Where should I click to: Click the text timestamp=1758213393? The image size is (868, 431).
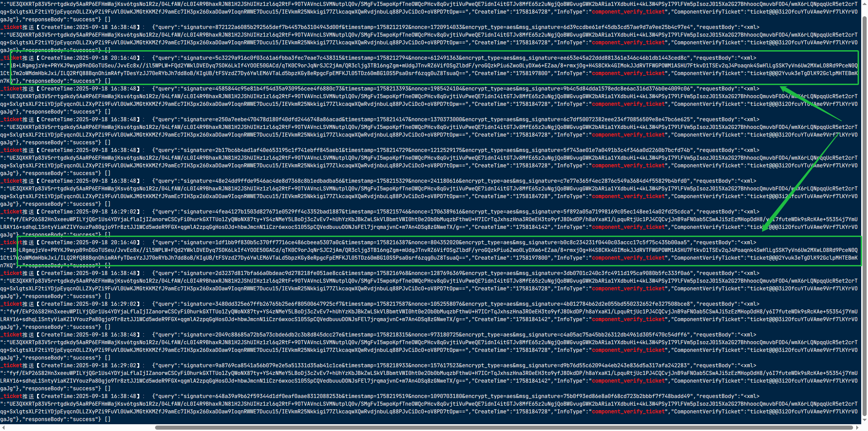pos(377,89)
